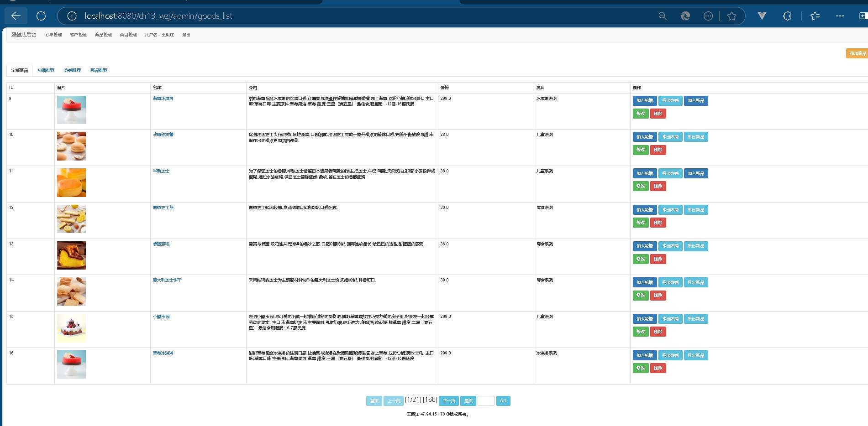Screen dimensions: 868x426
Task: Open 订单管理 in the top navigation
Action: coord(53,35)
